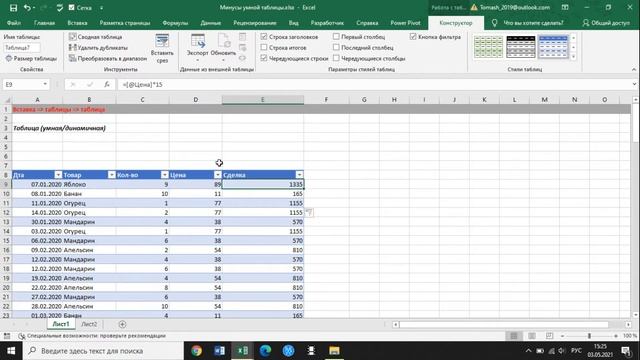Open the Главная ribbon tab

tap(44, 23)
